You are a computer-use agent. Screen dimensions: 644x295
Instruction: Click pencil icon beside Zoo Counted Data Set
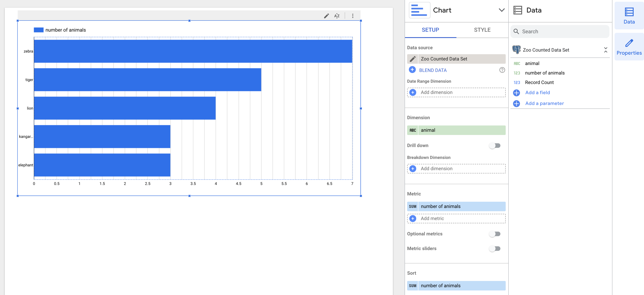(x=413, y=59)
